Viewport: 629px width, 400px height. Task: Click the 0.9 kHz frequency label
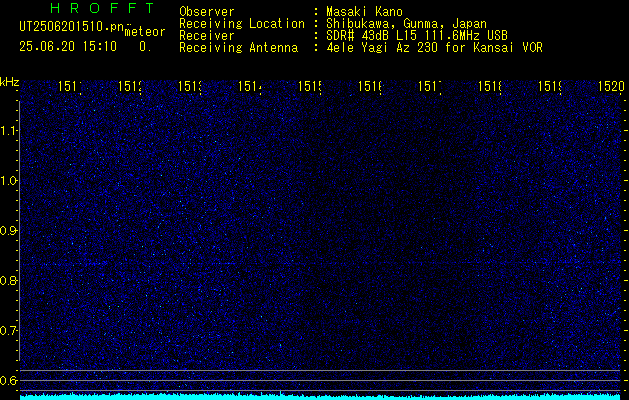tap(8, 230)
